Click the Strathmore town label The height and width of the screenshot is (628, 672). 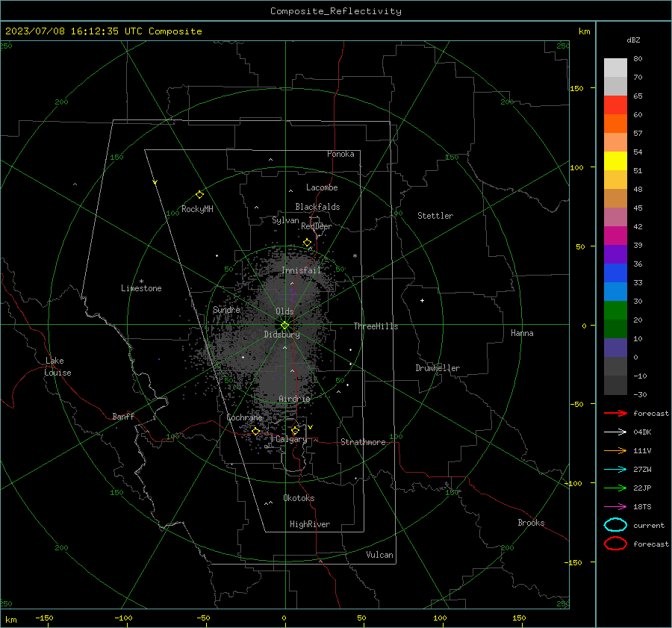point(363,442)
